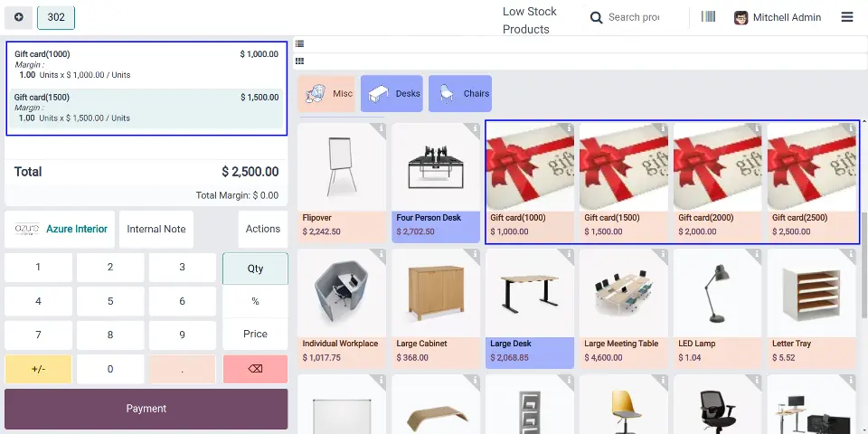Toggle the +/- sign button
The image size is (868, 434).
[x=38, y=369]
